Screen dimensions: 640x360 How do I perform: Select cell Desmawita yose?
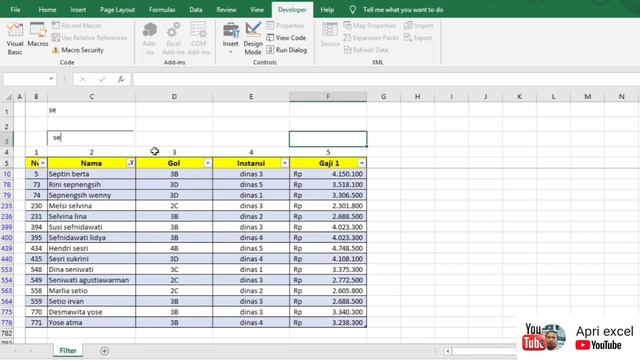click(x=91, y=312)
